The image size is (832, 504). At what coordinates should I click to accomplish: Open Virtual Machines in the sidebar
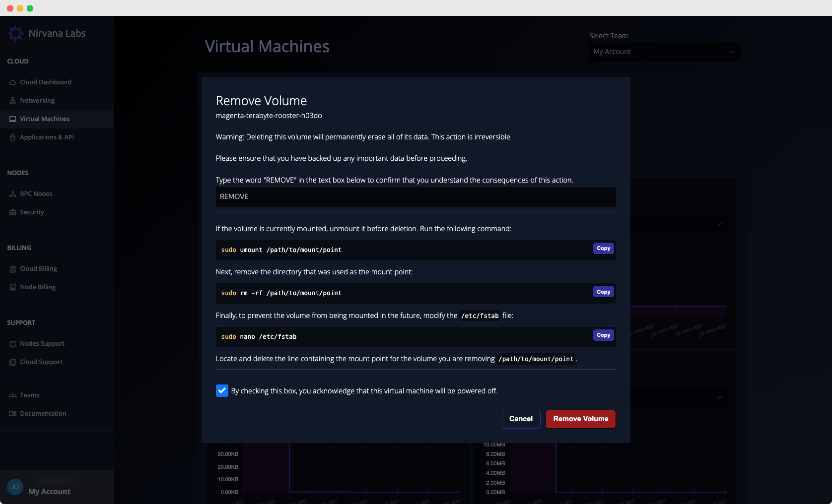pyautogui.click(x=45, y=119)
